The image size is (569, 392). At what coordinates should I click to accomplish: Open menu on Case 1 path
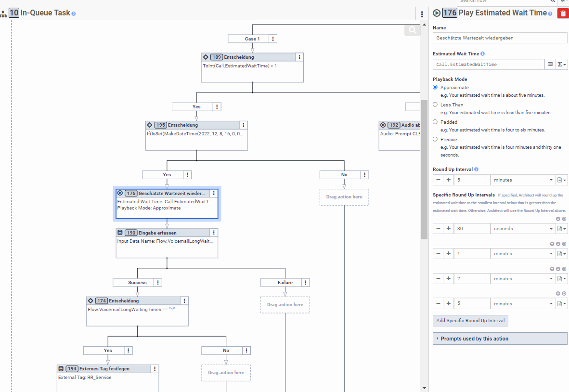pos(273,39)
